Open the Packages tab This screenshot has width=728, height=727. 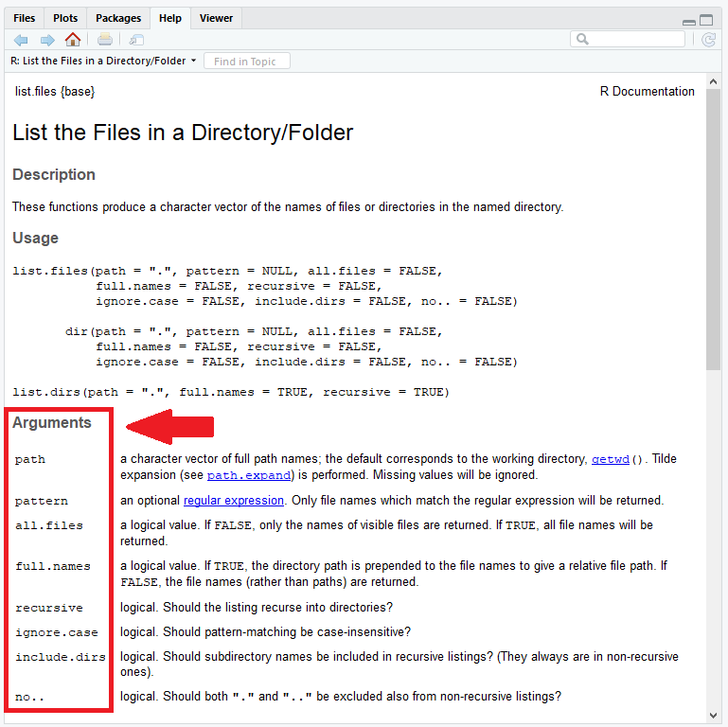tap(118, 18)
